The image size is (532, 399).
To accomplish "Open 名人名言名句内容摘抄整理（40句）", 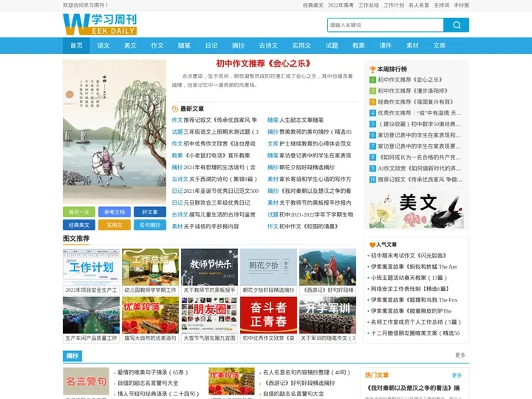I will [307, 372].
